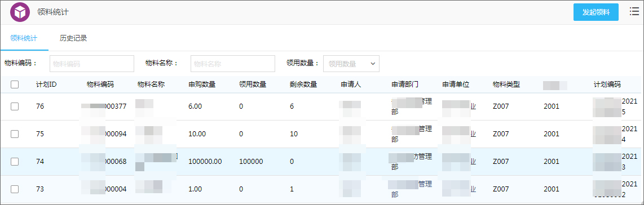Click the 申请部门 column header
Image resolution: width=644 pixels, height=205 pixels.
(x=405, y=84)
